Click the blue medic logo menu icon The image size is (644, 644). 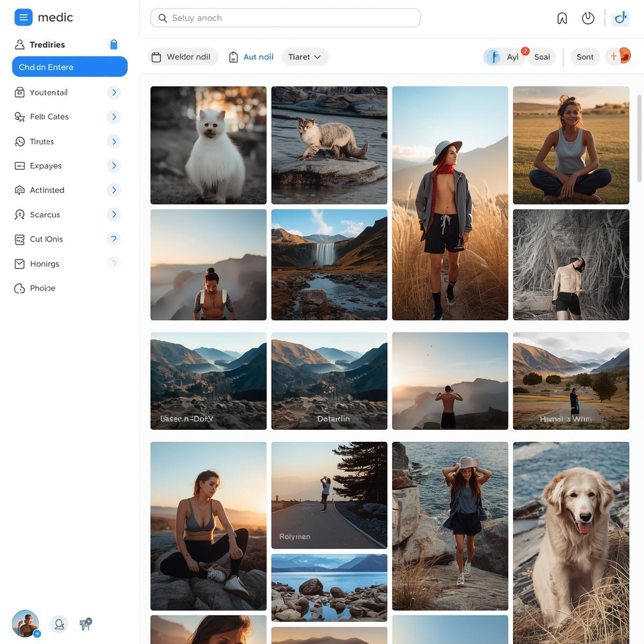[23, 17]
